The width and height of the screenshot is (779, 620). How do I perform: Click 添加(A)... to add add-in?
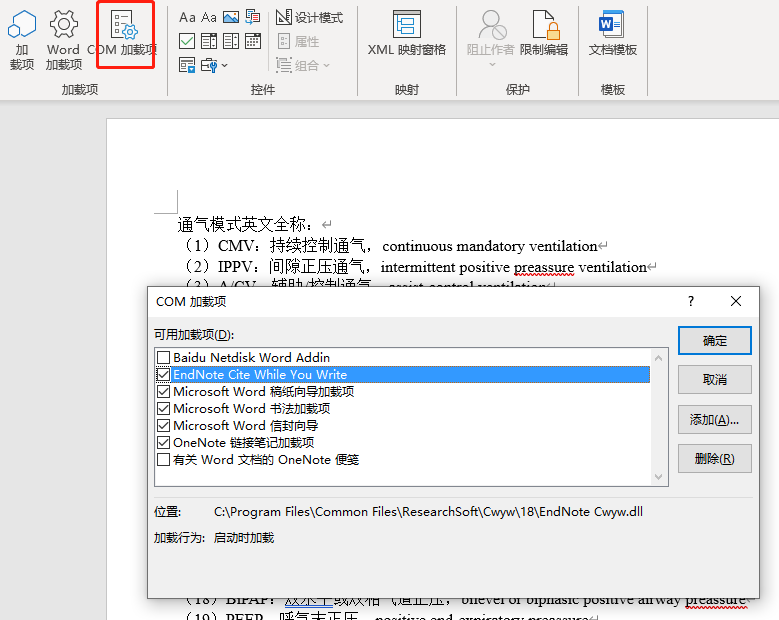tap(714, 419)
